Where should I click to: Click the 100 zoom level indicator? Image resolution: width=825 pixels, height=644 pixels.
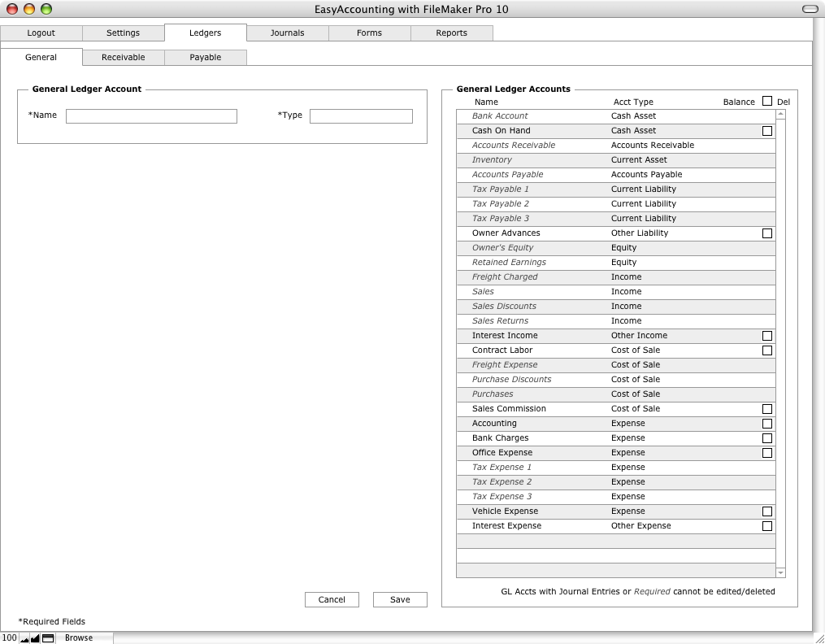[x=9, y=637]
